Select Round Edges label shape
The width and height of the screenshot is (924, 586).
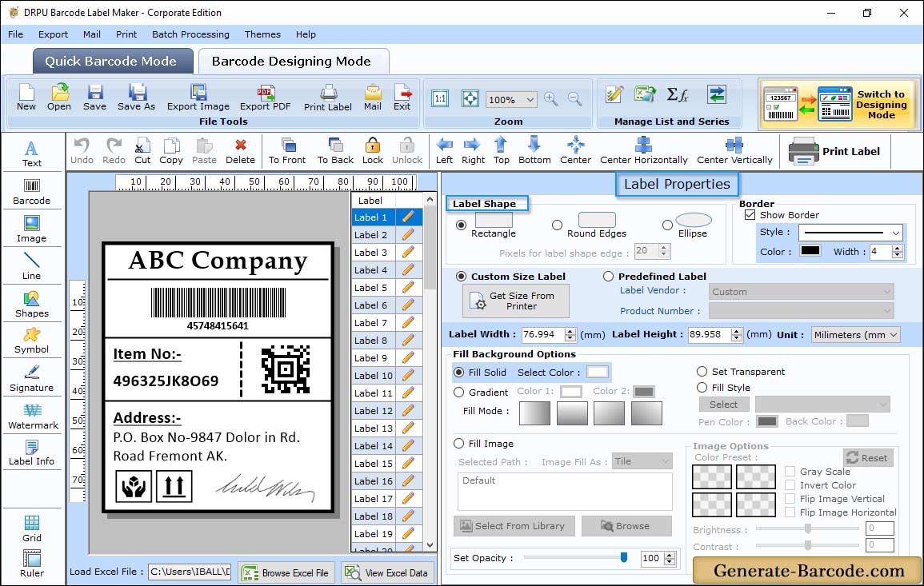(557, 225)
